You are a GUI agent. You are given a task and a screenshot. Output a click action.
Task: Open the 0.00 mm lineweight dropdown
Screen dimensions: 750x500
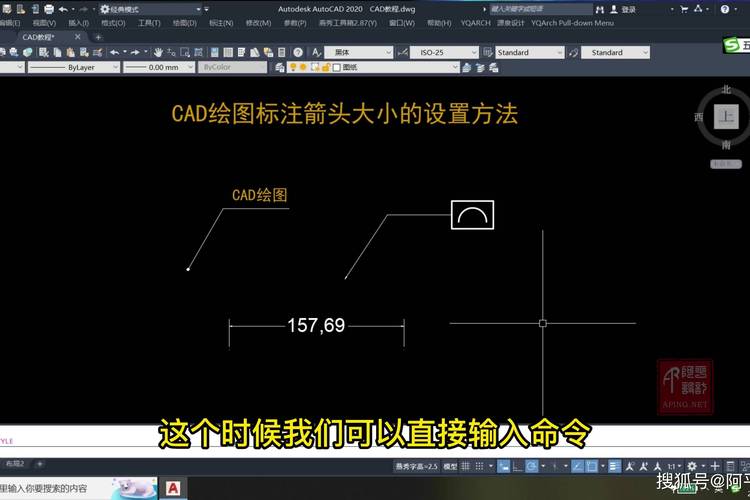[x=159, y=67]
